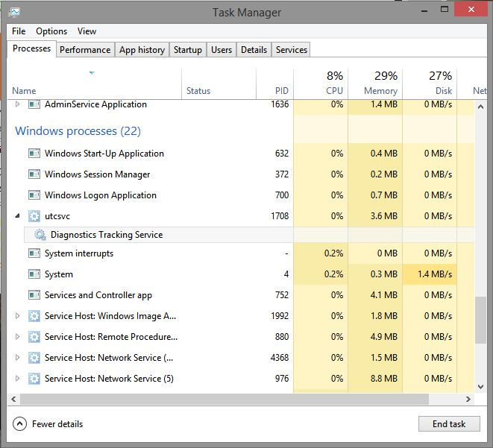Click the Diagnostics Tracking Service gear icon
The width and height of the screenshot is (493, 448).
tap(40, 235)
